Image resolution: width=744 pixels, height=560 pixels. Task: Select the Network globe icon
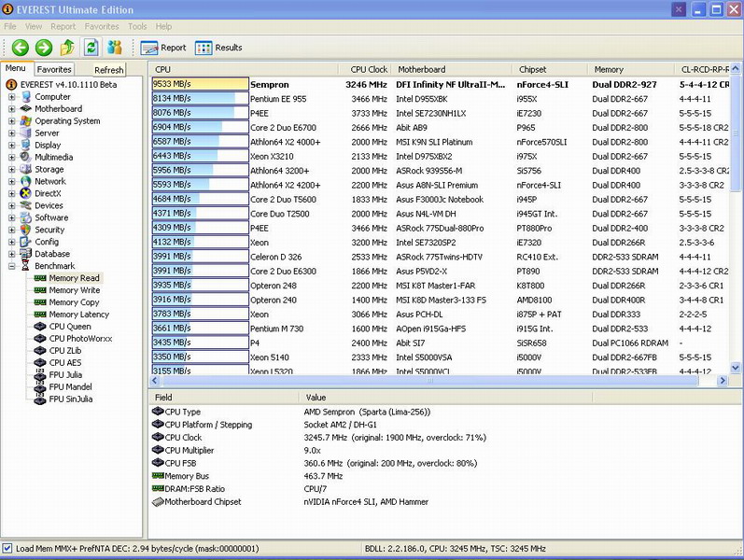pyautogui.click(x=26, y=181)
